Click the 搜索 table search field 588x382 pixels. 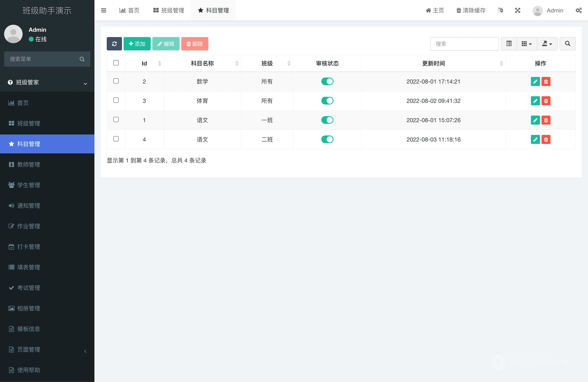(464, 44)
